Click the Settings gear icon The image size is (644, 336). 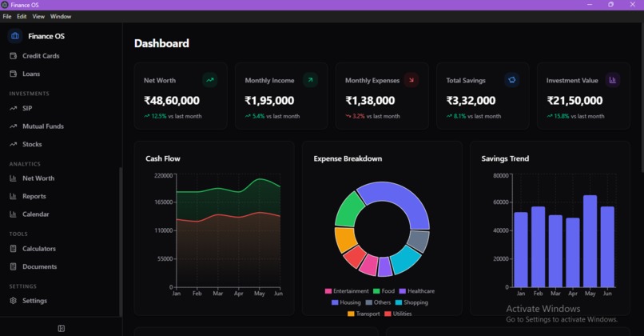pos(13,301)
